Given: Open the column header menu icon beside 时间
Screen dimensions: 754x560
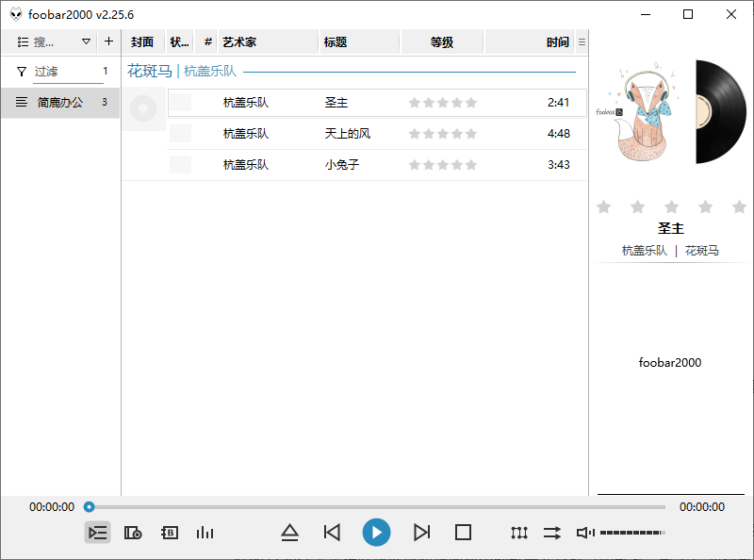Looking at the screenshot, I should 582,41.
